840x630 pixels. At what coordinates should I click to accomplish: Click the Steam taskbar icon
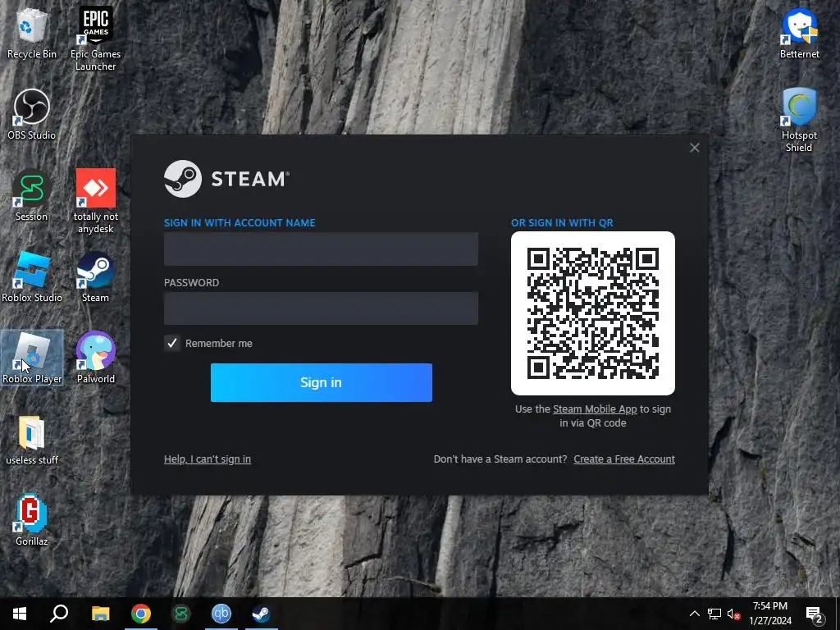point(262,614)
